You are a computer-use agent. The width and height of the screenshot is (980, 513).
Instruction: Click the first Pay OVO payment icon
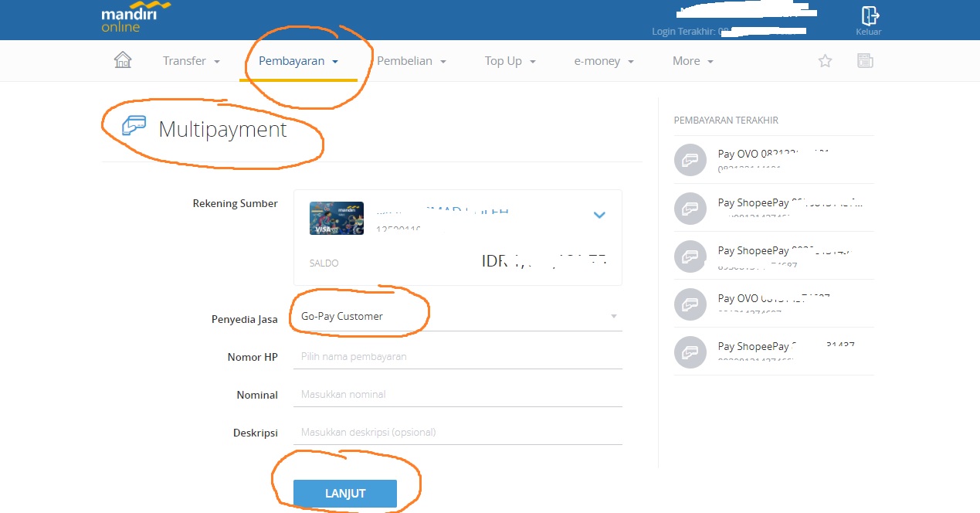click(x=690, y=160)
